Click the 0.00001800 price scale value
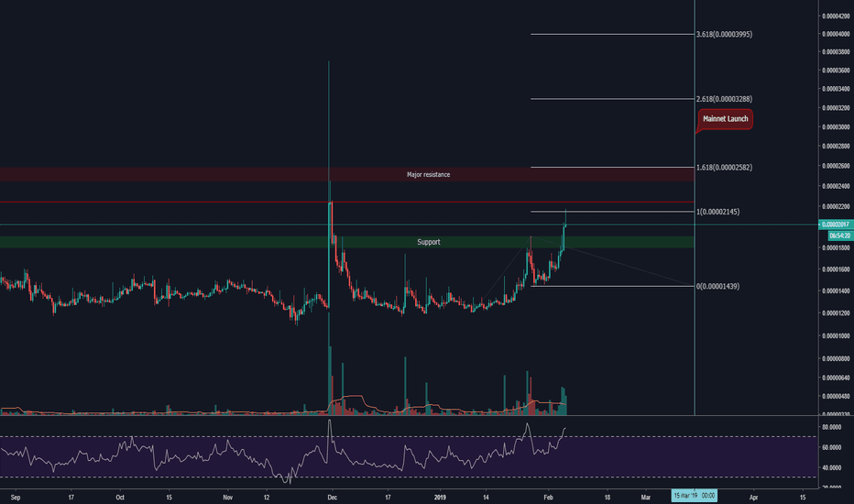The height and width of the screenshot is (504, 854). point(837,248)
